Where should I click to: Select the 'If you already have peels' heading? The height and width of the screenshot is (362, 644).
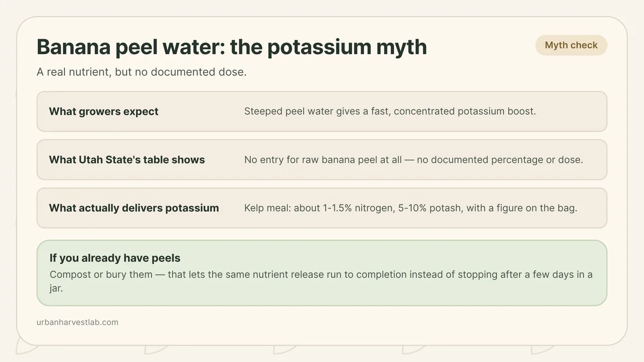tap(115, 258)
